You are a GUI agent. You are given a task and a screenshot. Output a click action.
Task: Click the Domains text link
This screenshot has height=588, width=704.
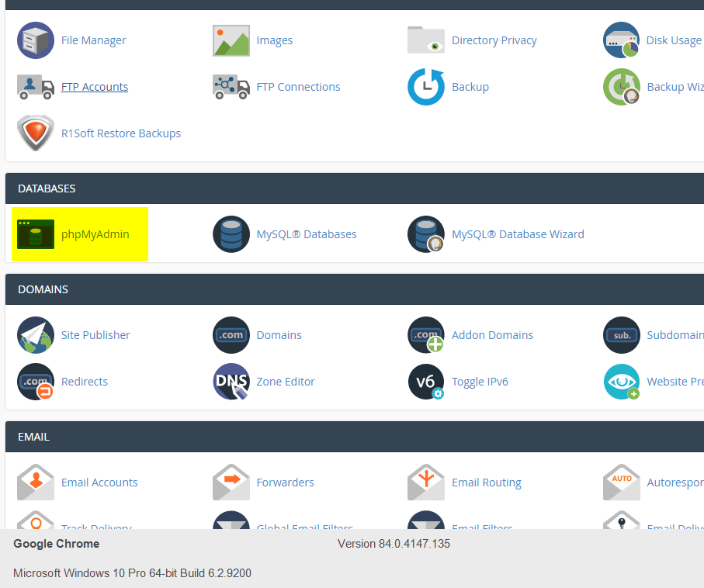pyautogui.click(x=279, y=335)
